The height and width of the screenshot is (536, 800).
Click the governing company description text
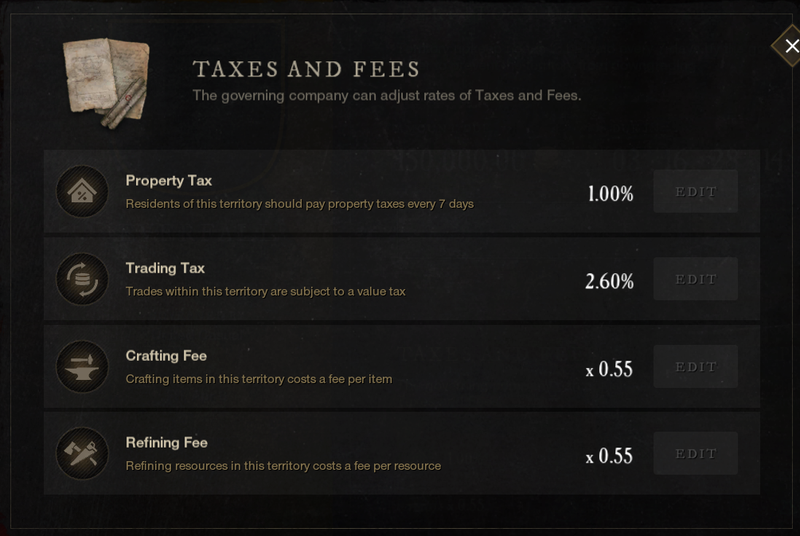[386, 96]
